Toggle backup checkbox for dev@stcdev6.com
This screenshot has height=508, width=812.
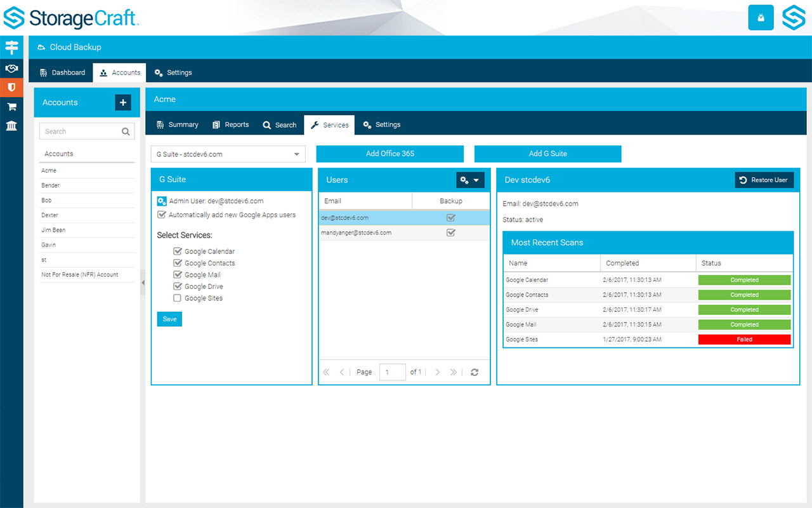point(451,218)
